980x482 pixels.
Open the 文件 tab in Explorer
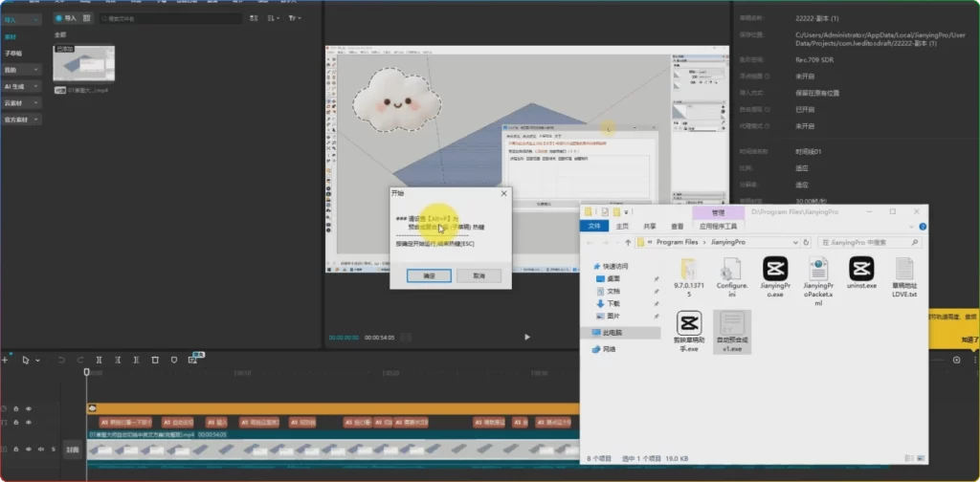click(594, 227)
